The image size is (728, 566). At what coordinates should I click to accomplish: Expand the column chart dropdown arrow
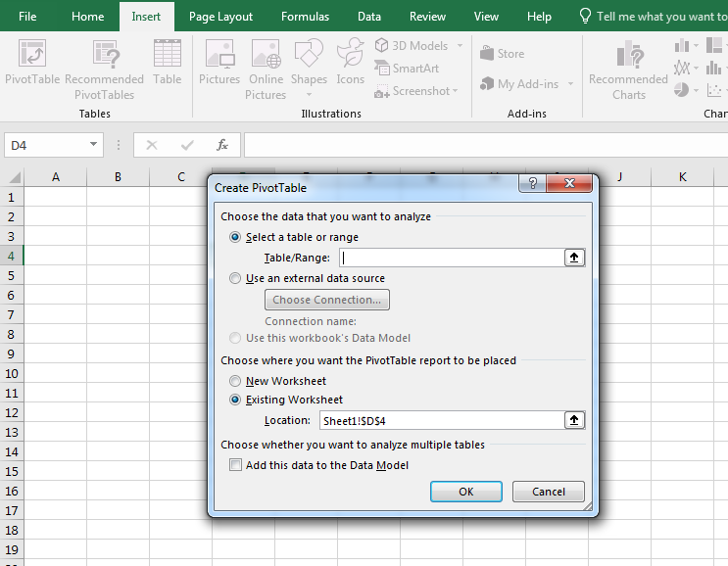click(696, 45)
